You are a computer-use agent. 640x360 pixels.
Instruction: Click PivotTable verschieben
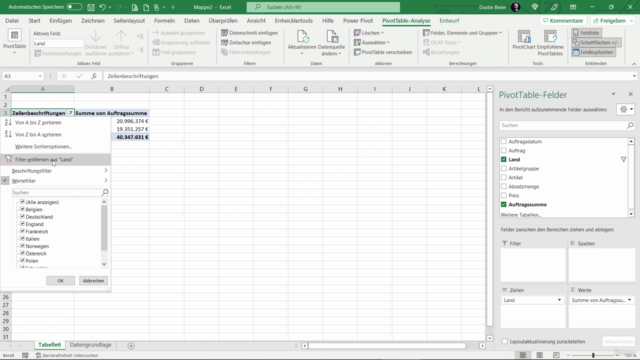(x=383, y=52)
